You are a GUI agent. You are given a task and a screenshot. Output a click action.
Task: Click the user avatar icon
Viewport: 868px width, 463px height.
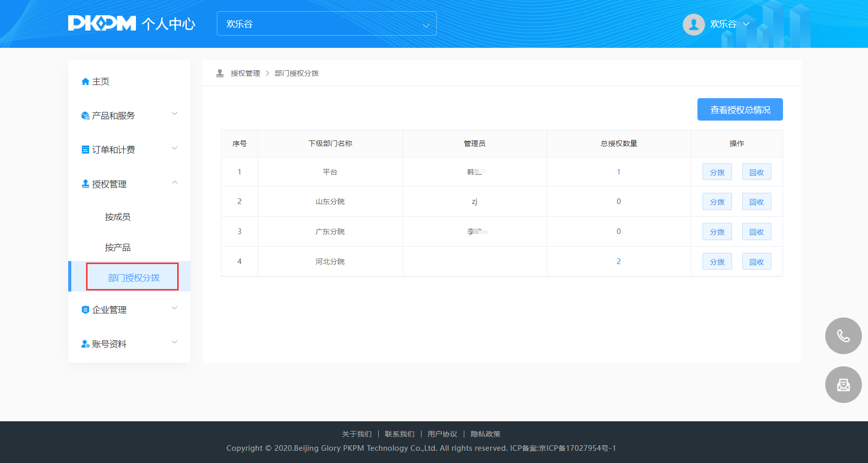click(693, 24)
